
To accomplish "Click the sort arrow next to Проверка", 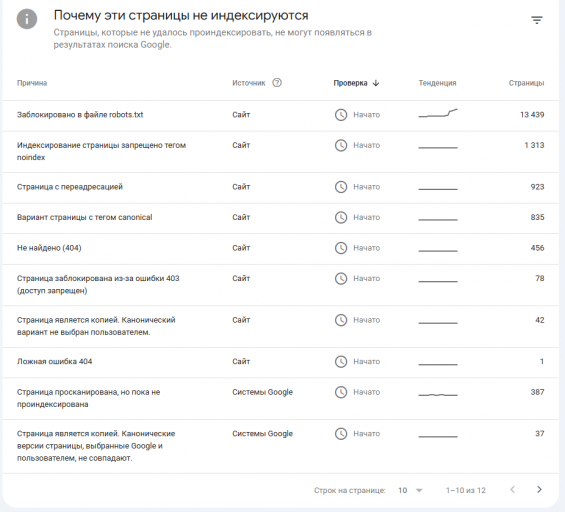I will pyautogui.click(x=376, y=83).
